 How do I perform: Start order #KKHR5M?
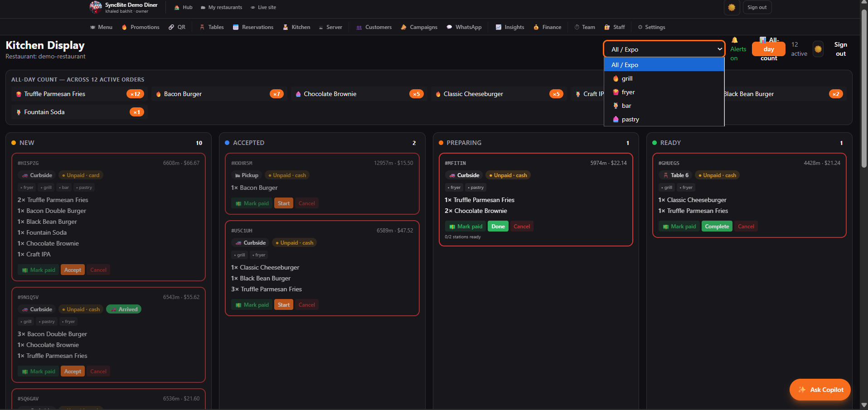click(x=284, y=203)
